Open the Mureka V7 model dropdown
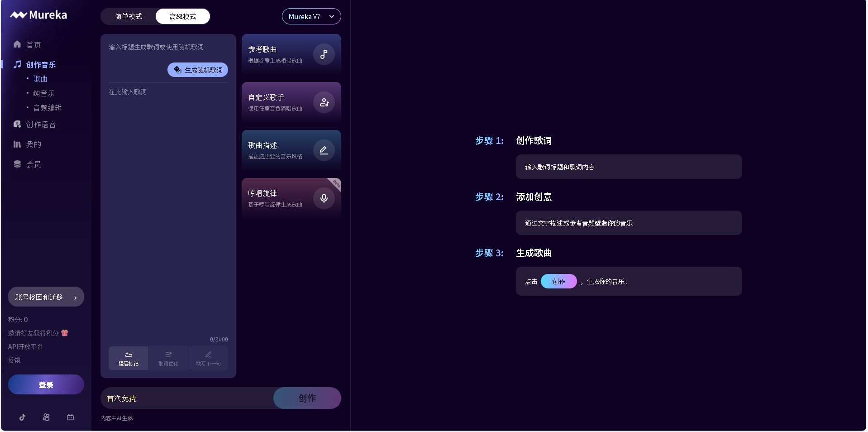 pos(311,16)
